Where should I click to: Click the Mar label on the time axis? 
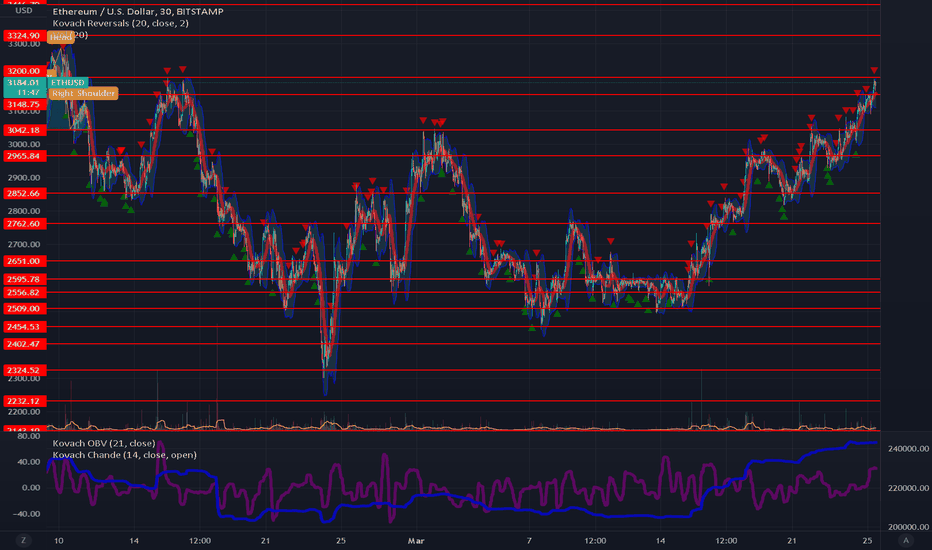click(416, 540)
